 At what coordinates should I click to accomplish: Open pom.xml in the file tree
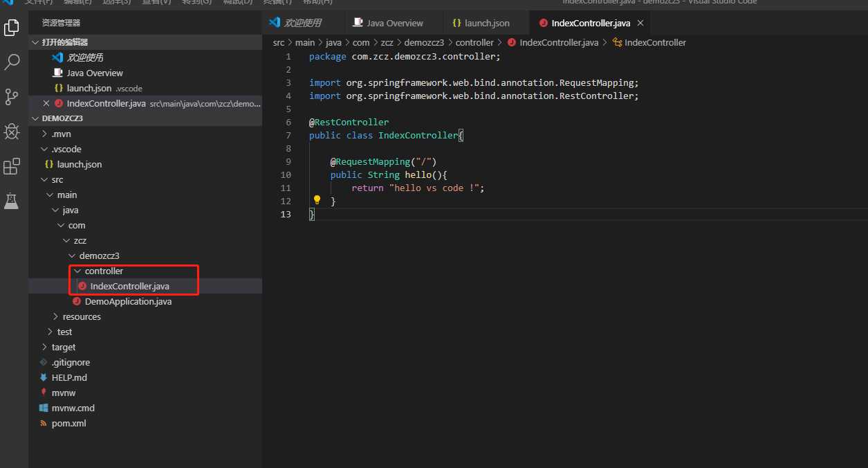click(x=68, y=423)
